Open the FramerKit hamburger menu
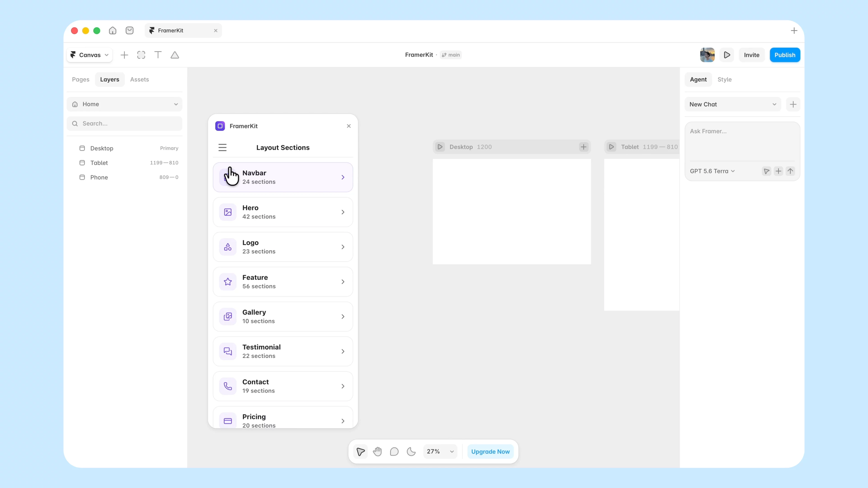 222,148
